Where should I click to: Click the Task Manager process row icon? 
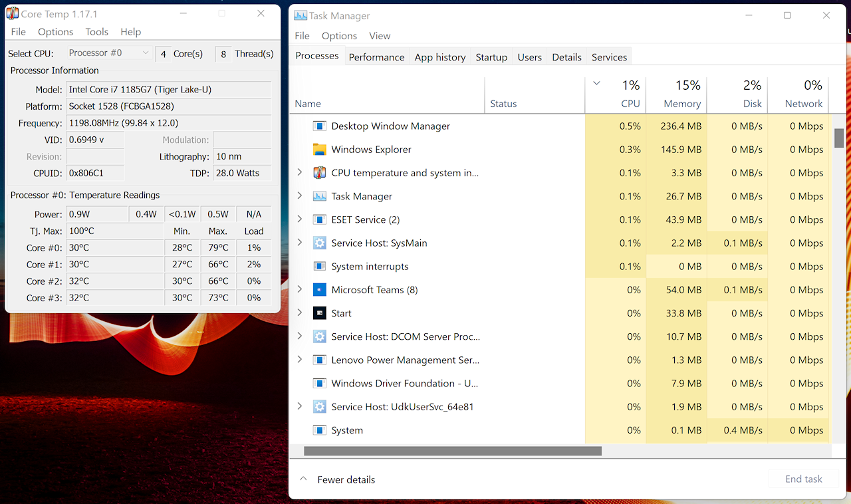[320, 196]
